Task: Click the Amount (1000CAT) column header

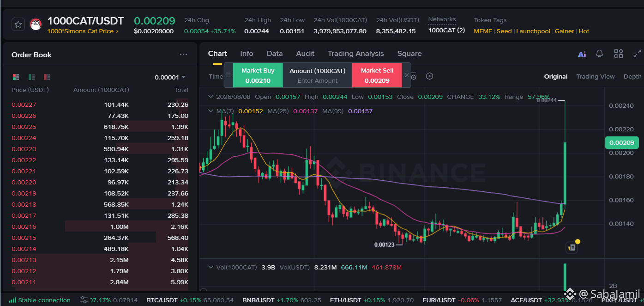Action: tap(101, 90)
